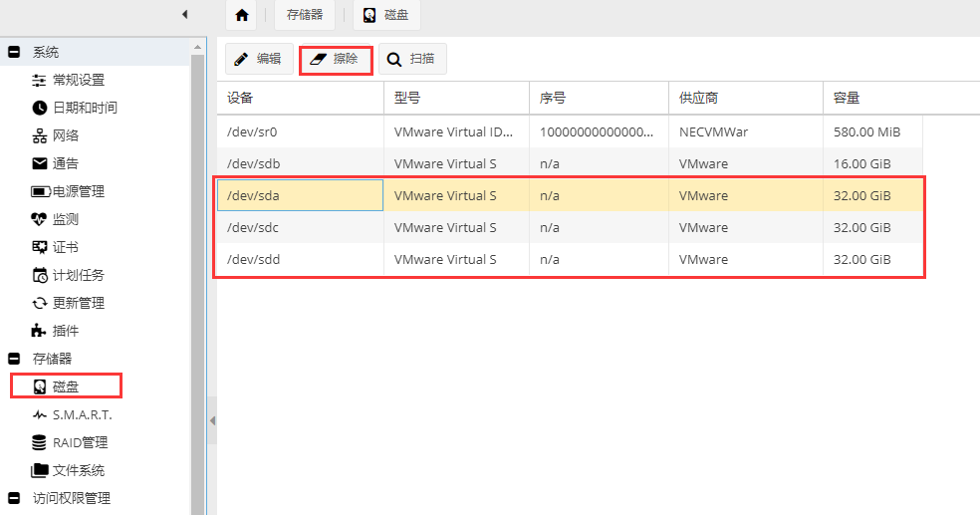Click the power management battery icon
The height and width of the screenshot is (515, 980).
(x=40, y=191)
